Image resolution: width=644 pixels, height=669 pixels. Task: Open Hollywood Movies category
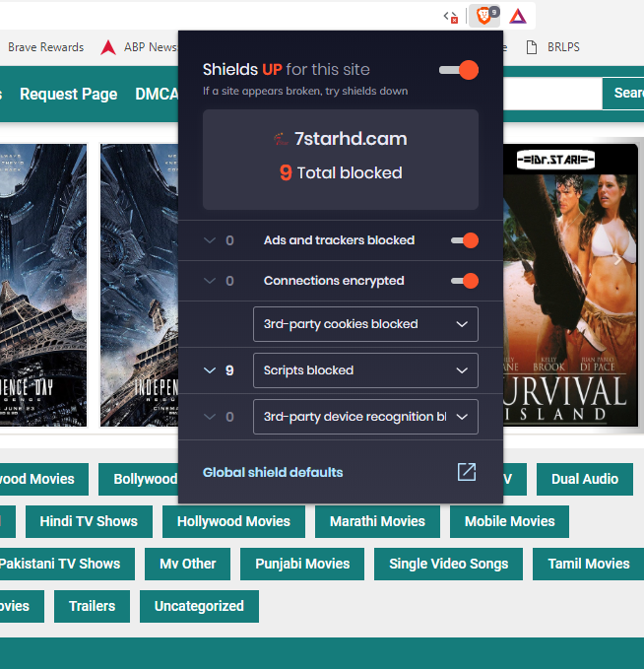tap(233, 521)
